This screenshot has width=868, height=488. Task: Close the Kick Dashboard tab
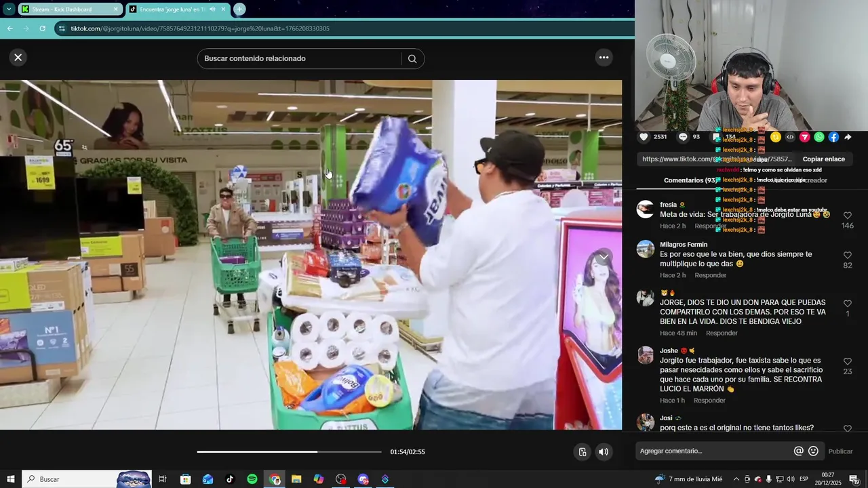116,9
